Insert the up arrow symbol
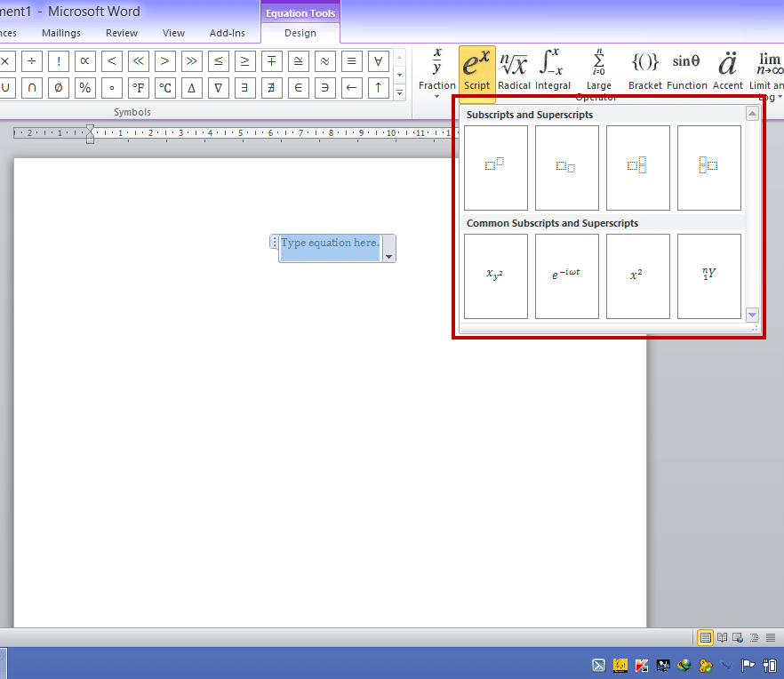 pyautogui.click(x=379, y=88)
